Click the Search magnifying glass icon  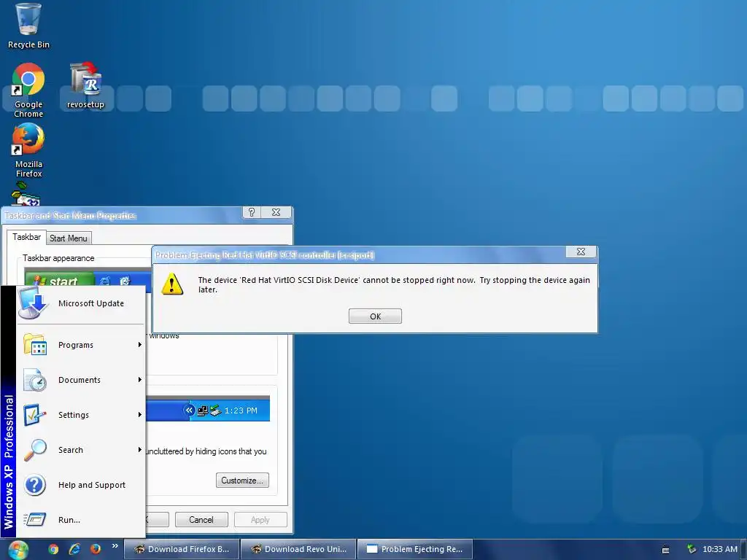click(35, 450)
